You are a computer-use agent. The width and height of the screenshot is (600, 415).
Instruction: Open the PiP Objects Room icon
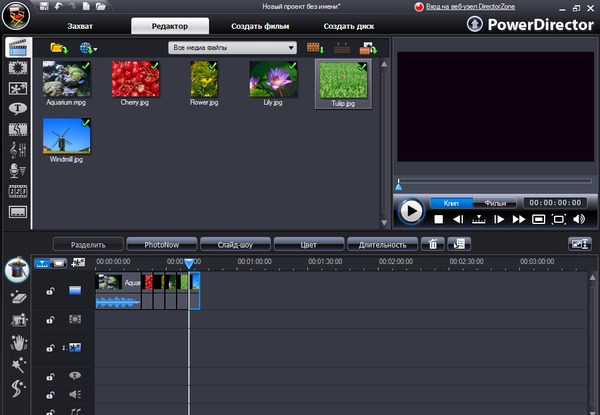pos(18,88)
